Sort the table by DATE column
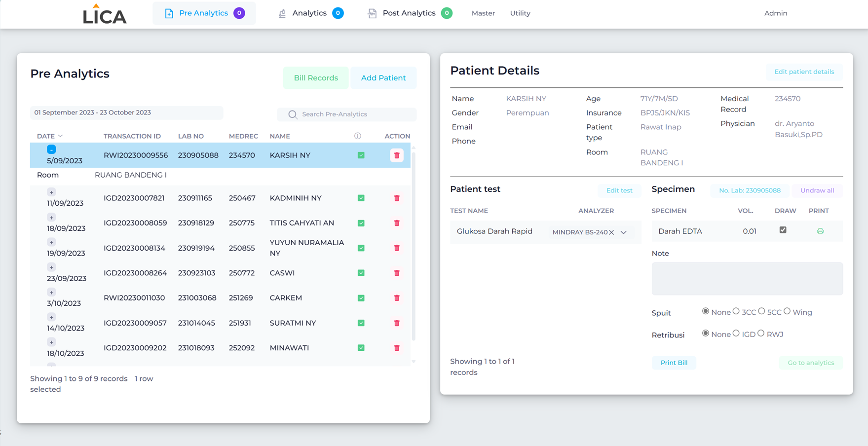This screenshot has width=868, height=446. (50, 136)
